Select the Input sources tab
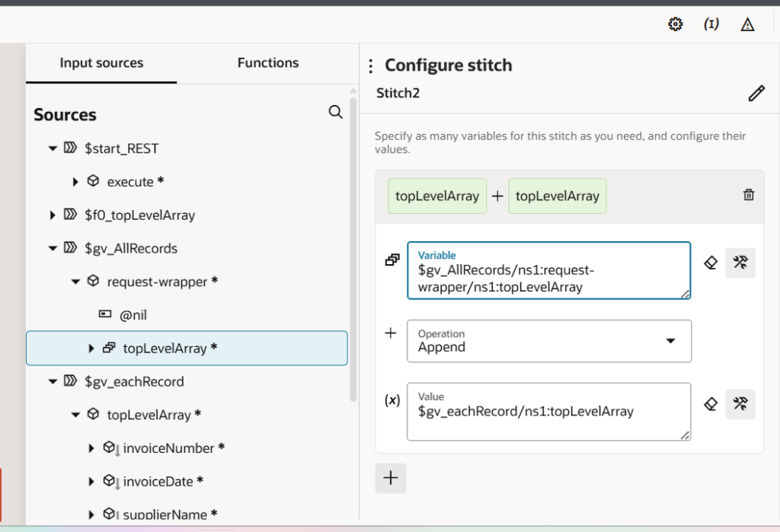The image size is (780, 532). point(101,63)
